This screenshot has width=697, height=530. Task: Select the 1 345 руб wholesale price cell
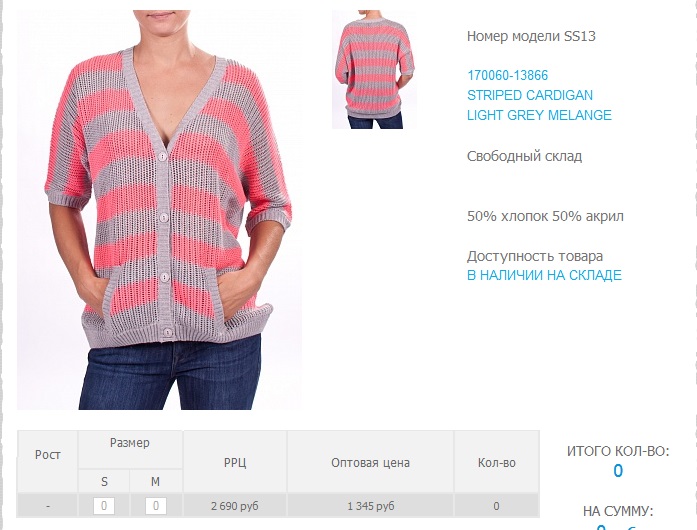[x=370, y=506]
